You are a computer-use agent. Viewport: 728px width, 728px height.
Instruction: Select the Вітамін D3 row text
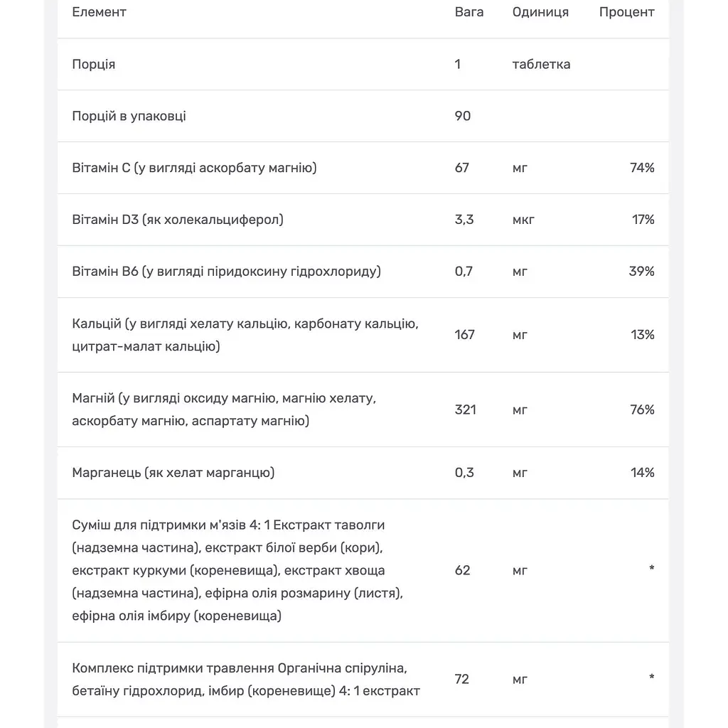(177, 220)
